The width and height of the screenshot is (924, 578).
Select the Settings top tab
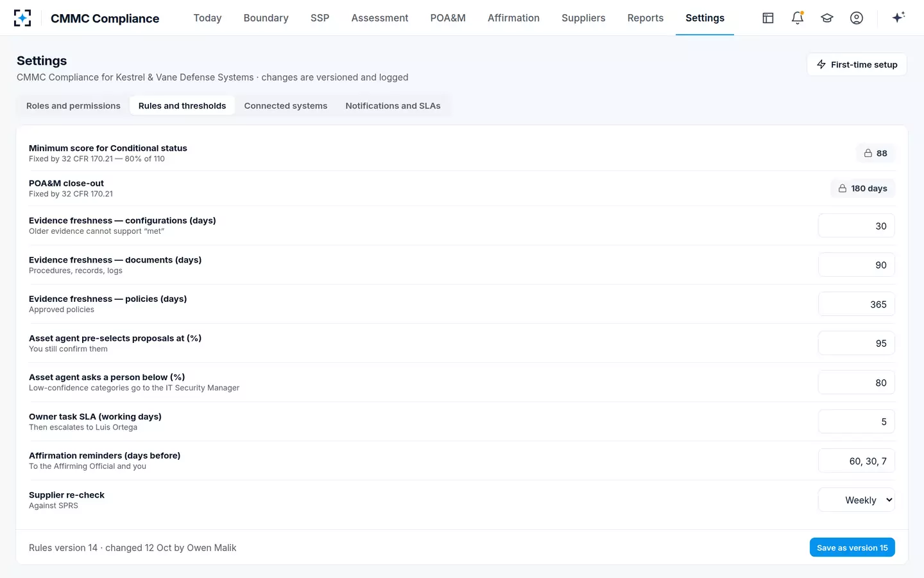point(705,18)
